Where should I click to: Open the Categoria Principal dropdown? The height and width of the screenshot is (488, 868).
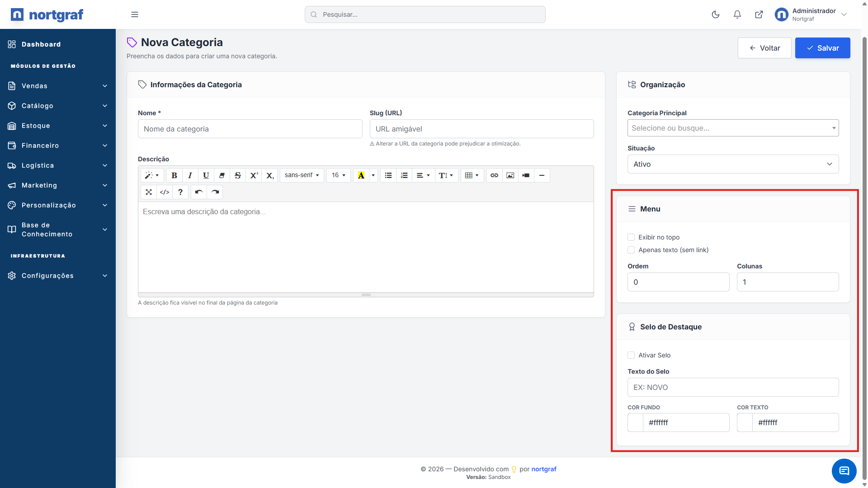click(733, 128)
